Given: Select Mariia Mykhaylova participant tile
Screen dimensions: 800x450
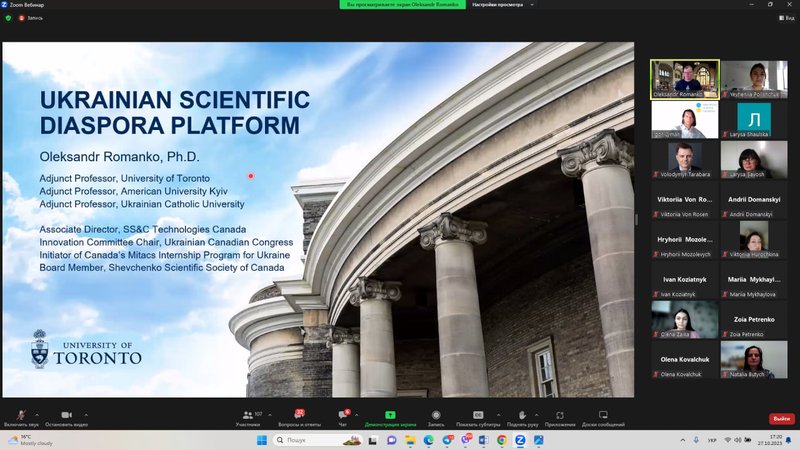Looking at the screenshot, I should (x=754, y=280).
